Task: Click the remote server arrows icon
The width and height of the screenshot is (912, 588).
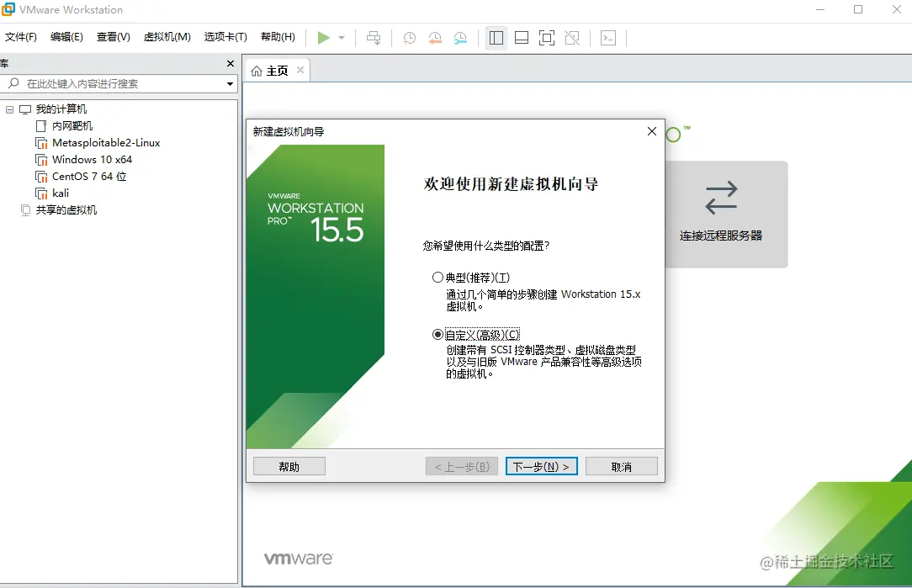Action: coord(721,199)
